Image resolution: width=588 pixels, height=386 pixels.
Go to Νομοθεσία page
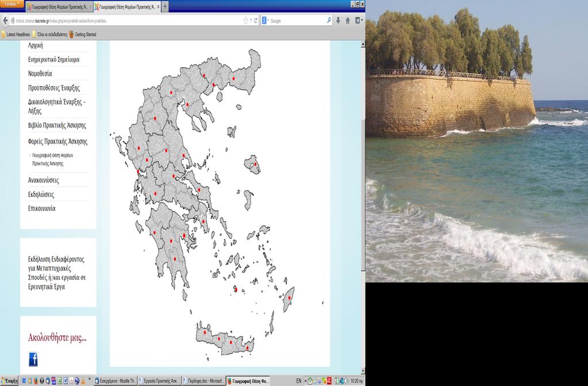tap(40, 74)
